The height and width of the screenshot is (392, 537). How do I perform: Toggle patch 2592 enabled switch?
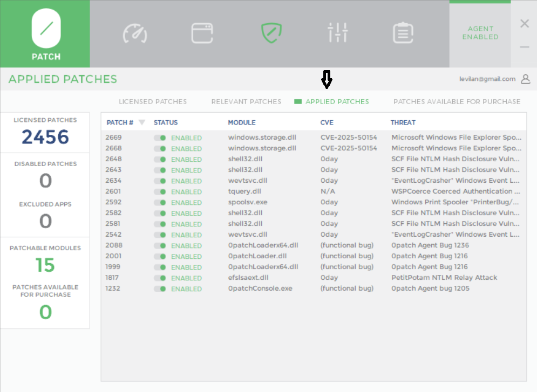click(x=160, y=203)
